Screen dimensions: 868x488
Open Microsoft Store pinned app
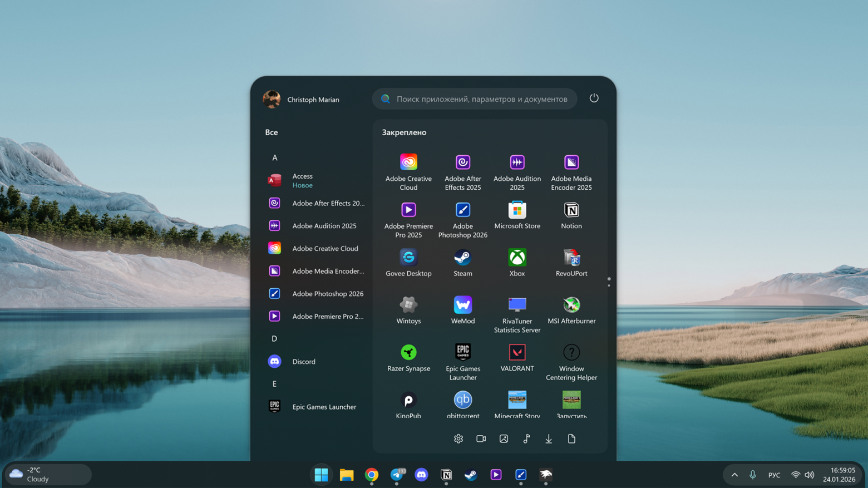tap(517, 215)
